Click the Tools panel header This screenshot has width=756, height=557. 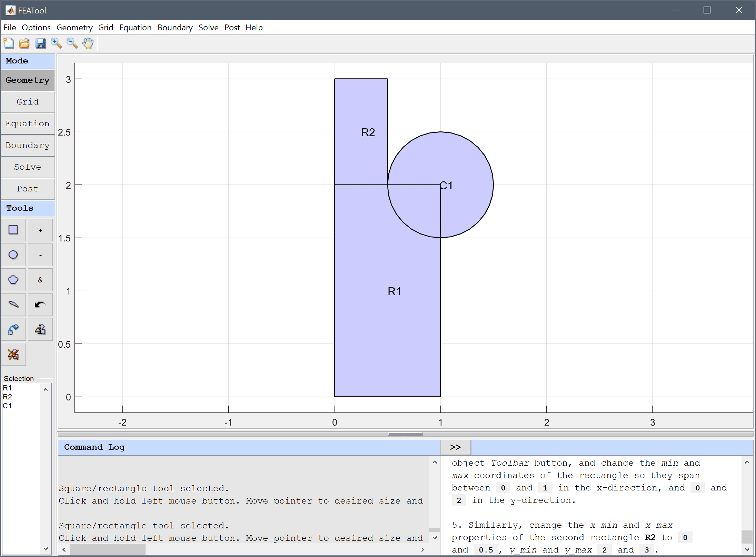coord(28,208)
